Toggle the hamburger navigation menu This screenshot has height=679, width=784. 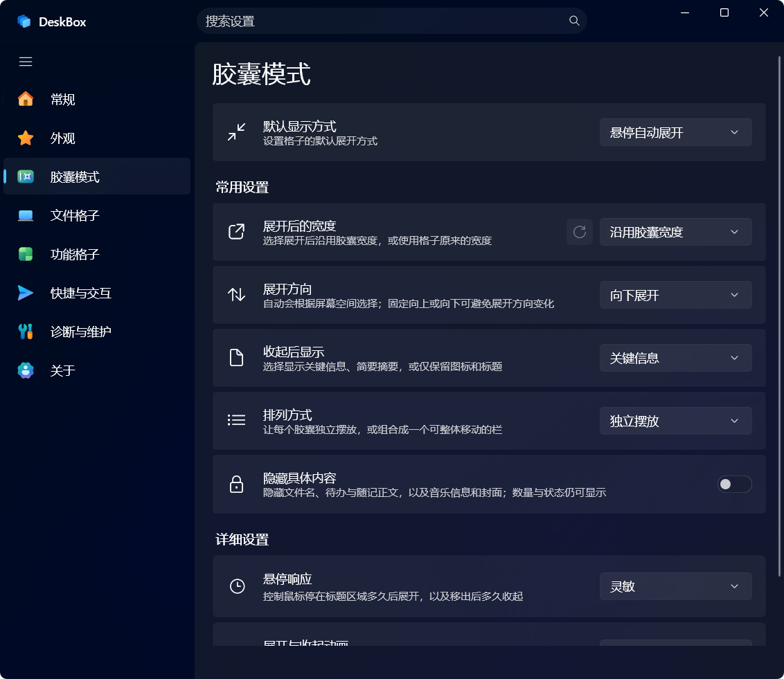(x=26, y=62)
